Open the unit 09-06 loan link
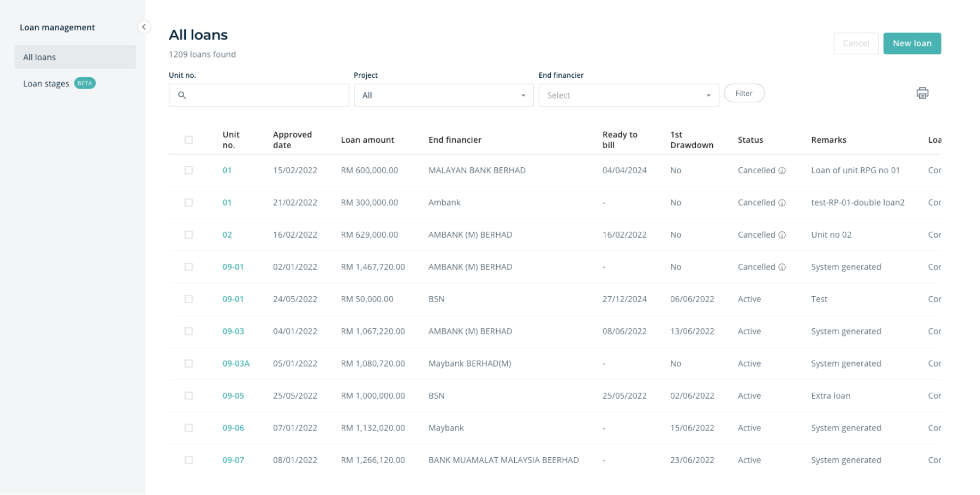 [x=233, y=428]
